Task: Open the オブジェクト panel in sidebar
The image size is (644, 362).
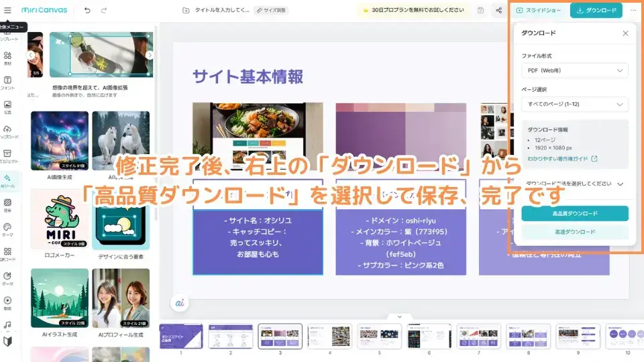Action: pos(7,156)
